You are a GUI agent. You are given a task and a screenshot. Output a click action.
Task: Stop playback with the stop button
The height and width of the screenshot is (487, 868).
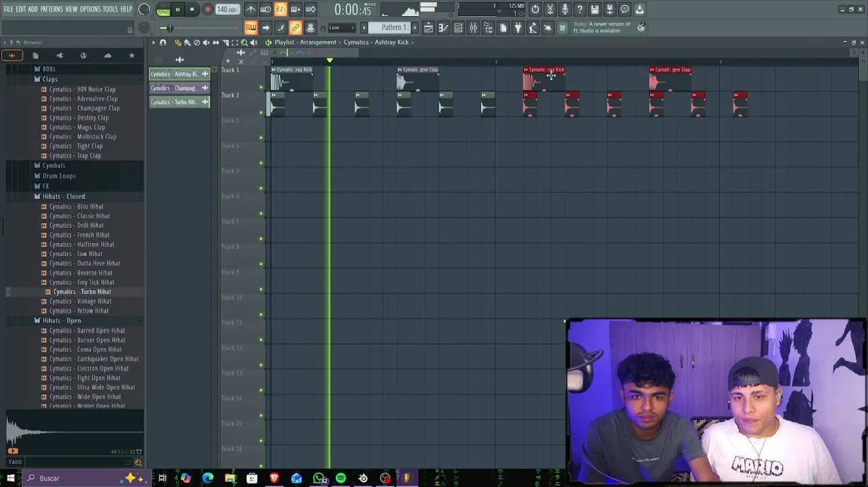tap(192, 9)
